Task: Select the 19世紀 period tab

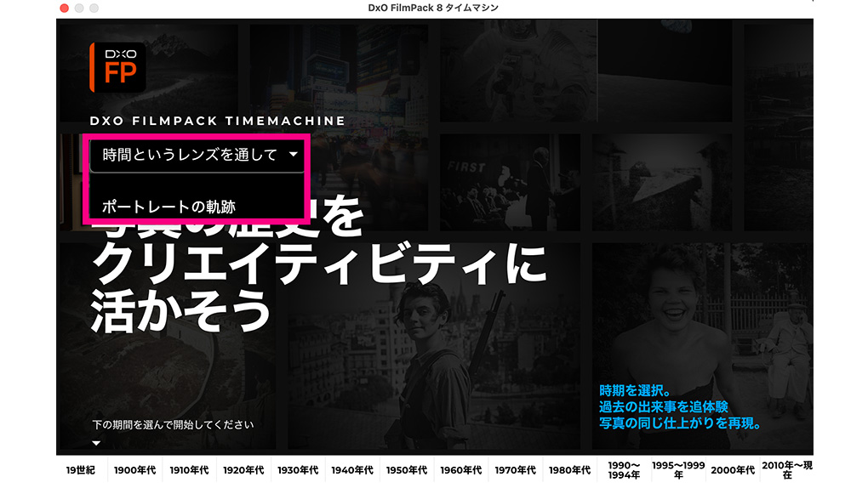Action: [x=81, y=470]
